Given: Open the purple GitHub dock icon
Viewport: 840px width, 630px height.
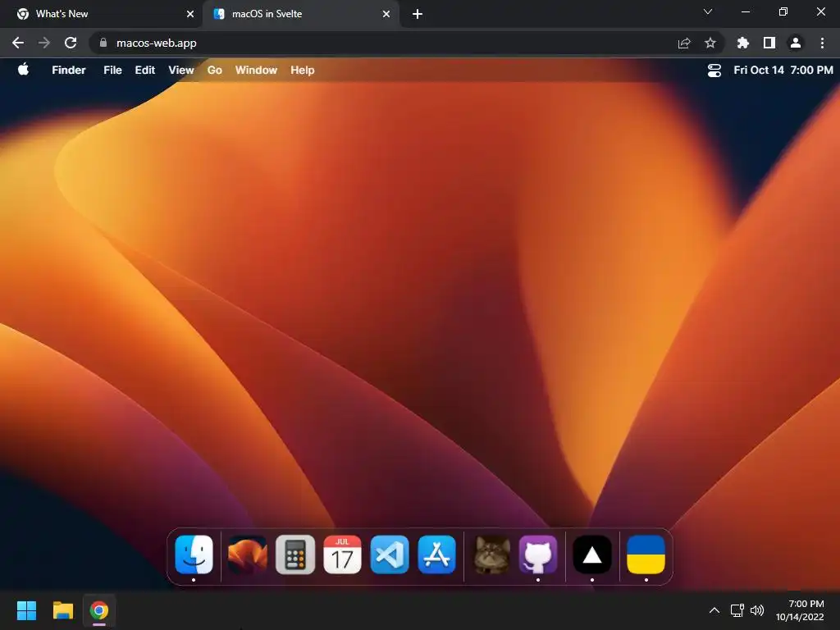Looking at the screenshot, I should click(x=538, y=555).
